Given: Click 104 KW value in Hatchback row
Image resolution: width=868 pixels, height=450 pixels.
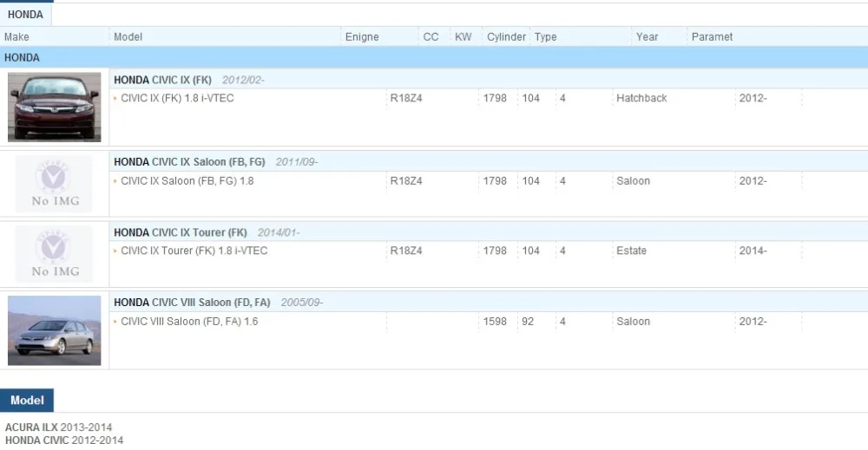Looking at the screenshot, I should 531,98.
